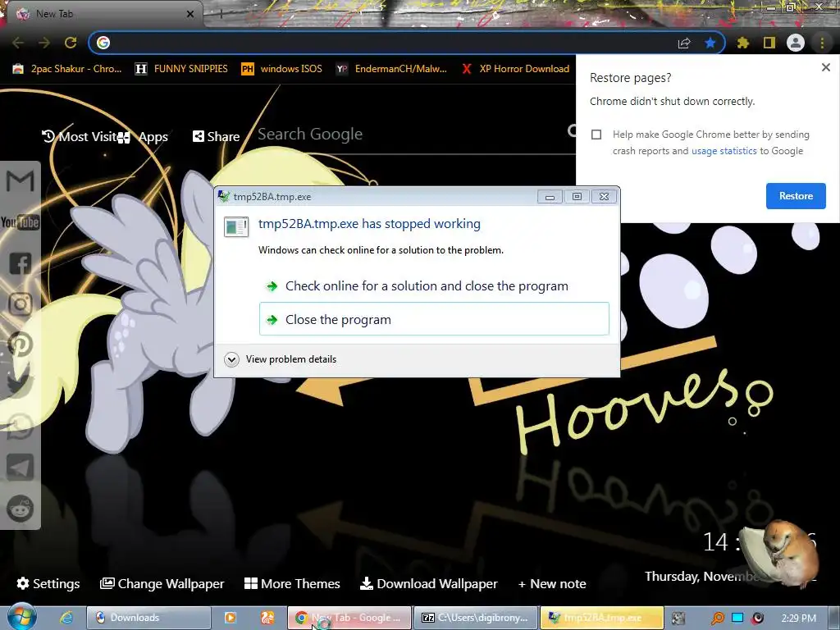840x630 pixels.
Task: Add a new browser tab
Action: click(x=221, y=14)
